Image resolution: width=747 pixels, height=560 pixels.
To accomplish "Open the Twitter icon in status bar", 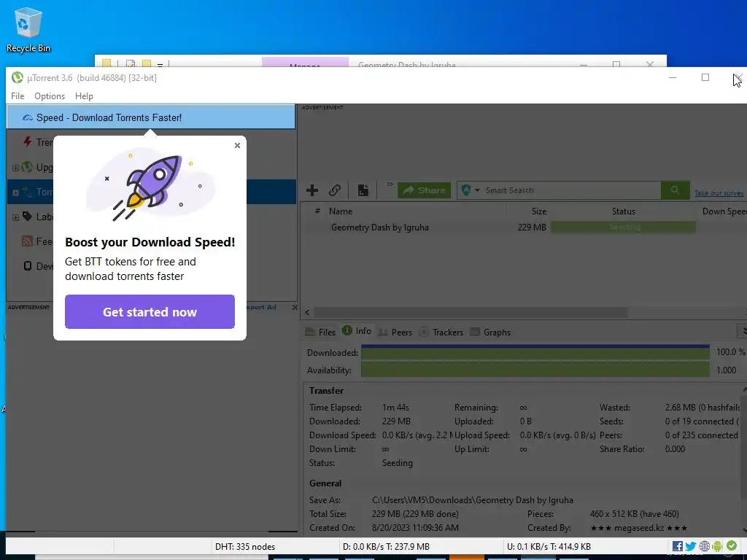I will (691, 546).
